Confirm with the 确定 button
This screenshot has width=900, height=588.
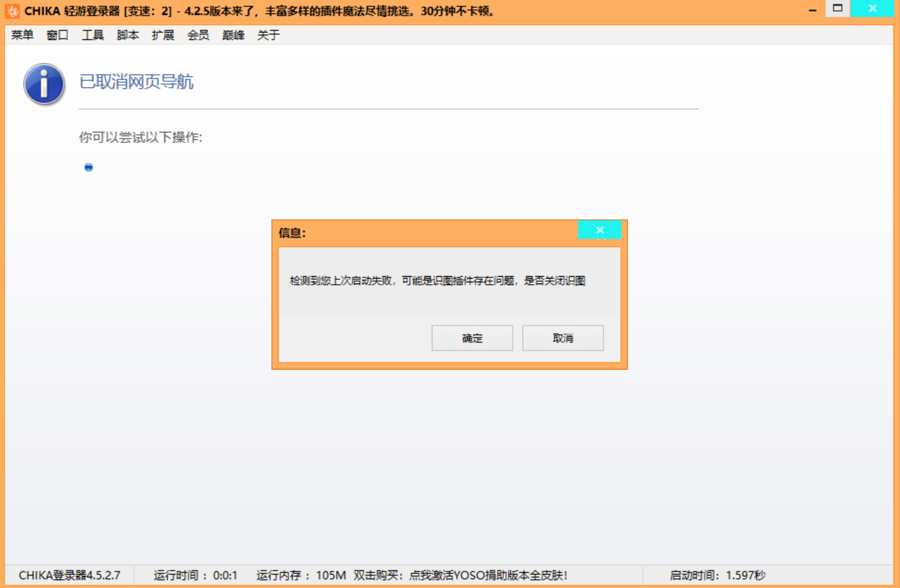[472, 338]
